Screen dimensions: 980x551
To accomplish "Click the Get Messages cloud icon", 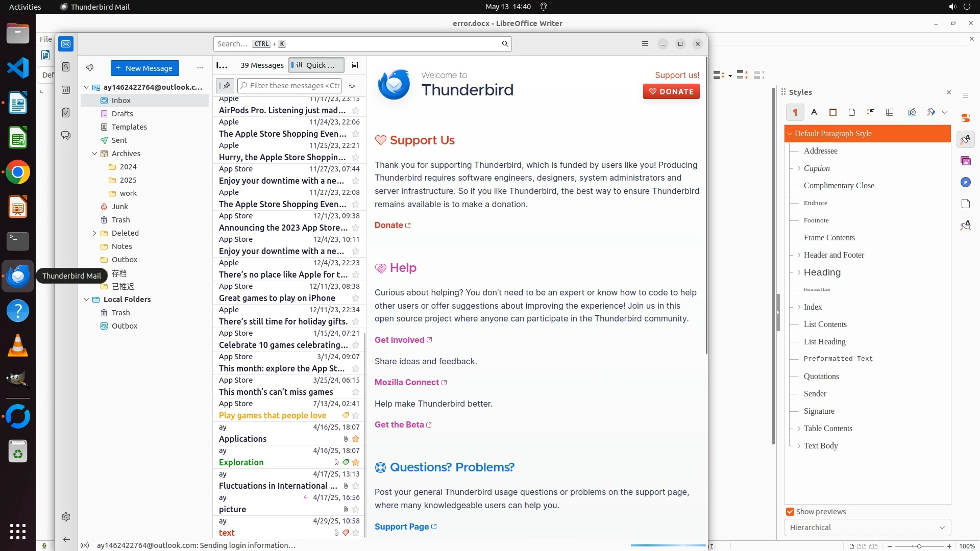I will click(x=90, y=68).
